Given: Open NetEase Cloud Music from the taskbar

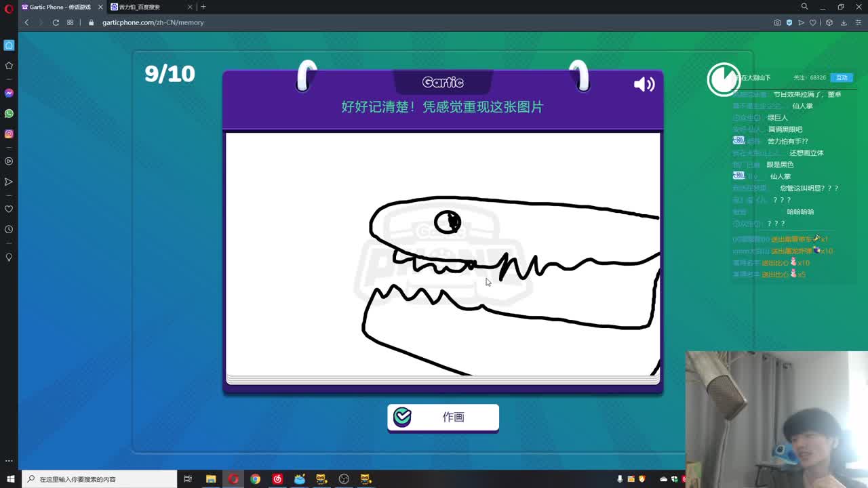Looking at the screenshot, I should click(x=278, y=479).
